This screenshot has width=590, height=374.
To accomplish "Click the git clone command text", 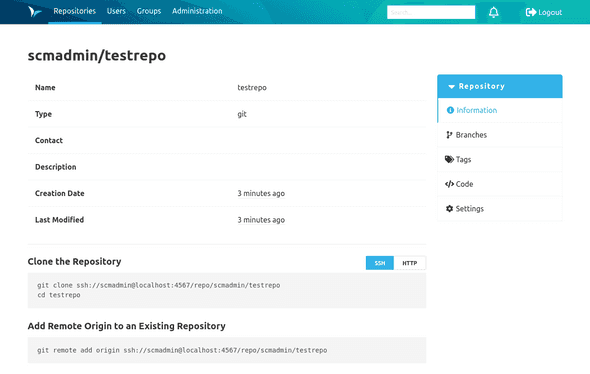I will point(158,285).
